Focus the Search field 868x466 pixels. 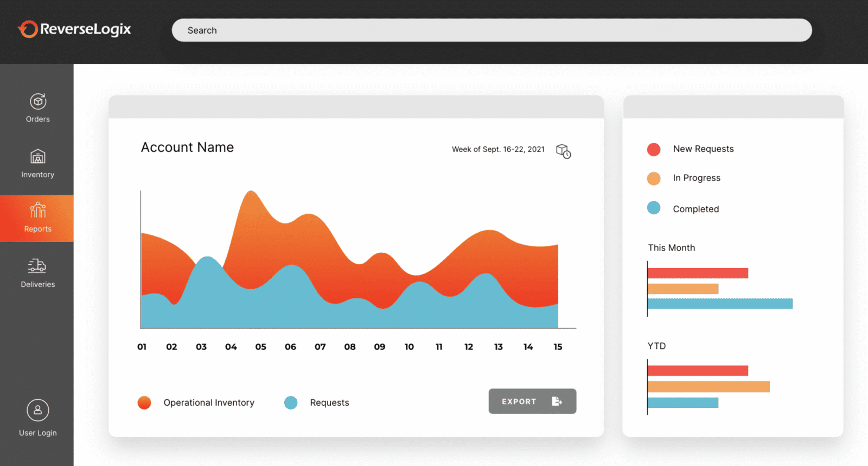[492, 30]
